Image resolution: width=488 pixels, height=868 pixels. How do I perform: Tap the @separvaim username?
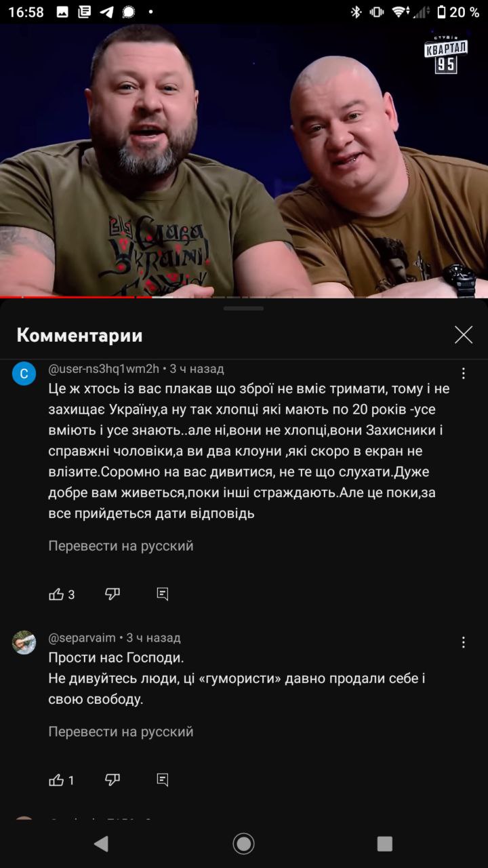point(82,638)
